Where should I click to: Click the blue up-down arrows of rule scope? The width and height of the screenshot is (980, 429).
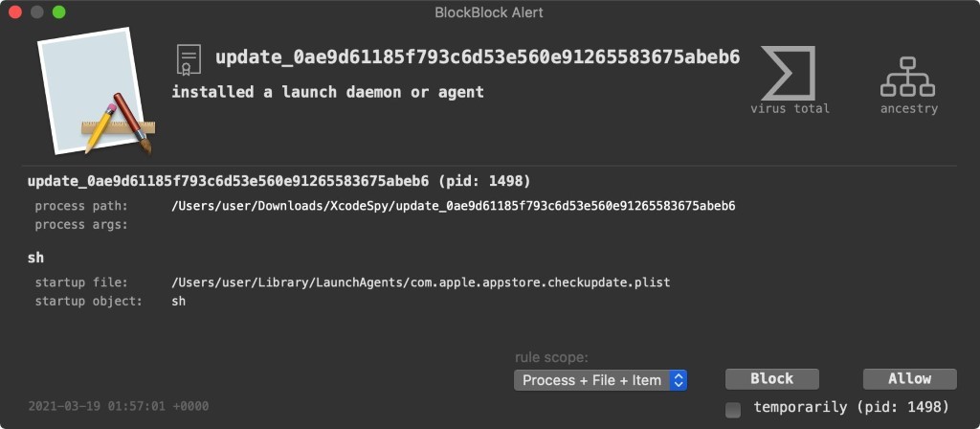click(x=679, y=380)
